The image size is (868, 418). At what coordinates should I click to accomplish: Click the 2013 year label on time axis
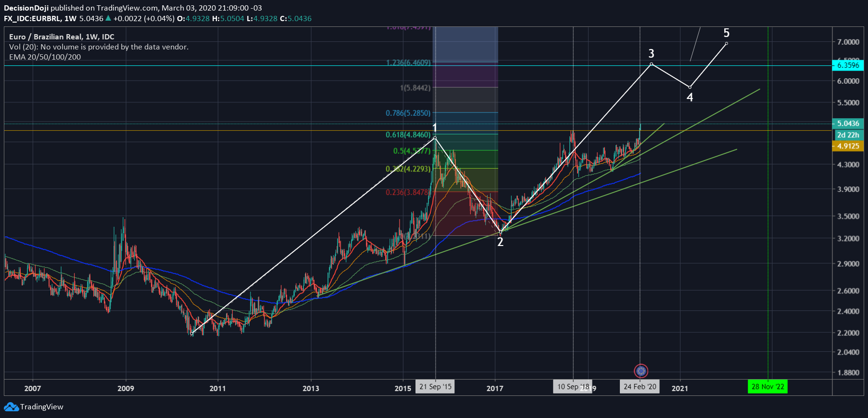click(311, 388)
